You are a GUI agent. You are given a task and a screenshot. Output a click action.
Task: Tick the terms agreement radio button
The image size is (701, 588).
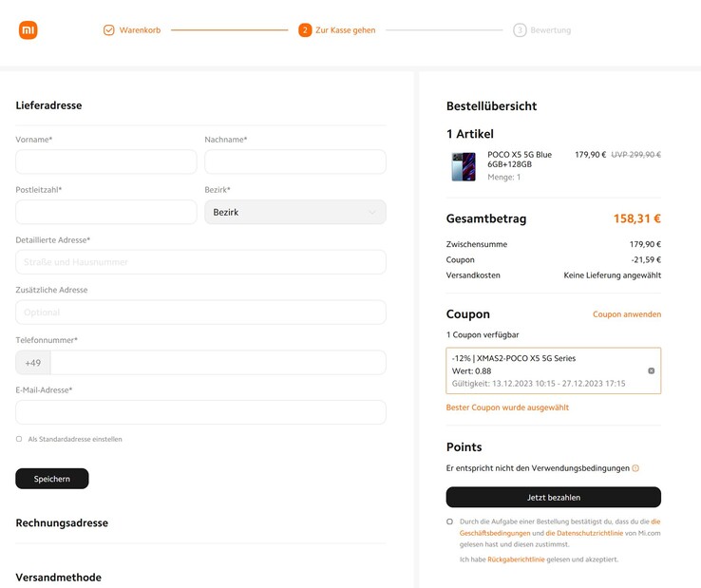coord(450,522)
